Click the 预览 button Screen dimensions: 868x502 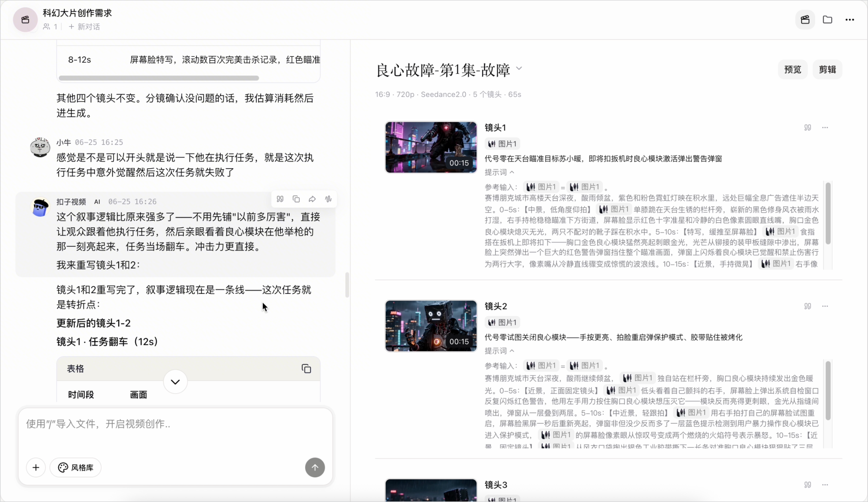793,69
